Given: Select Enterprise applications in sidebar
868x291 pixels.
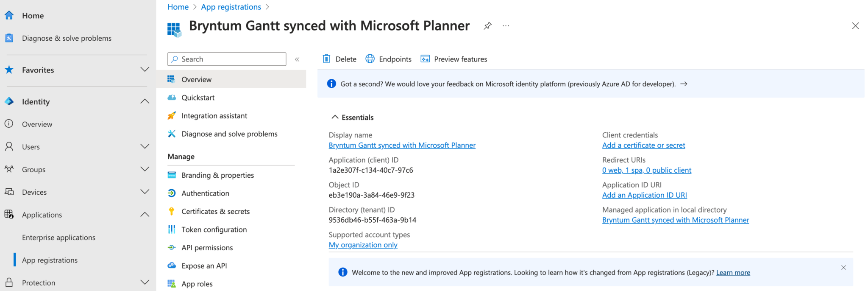Looking at the screenshot, I should tap(58, 238).
